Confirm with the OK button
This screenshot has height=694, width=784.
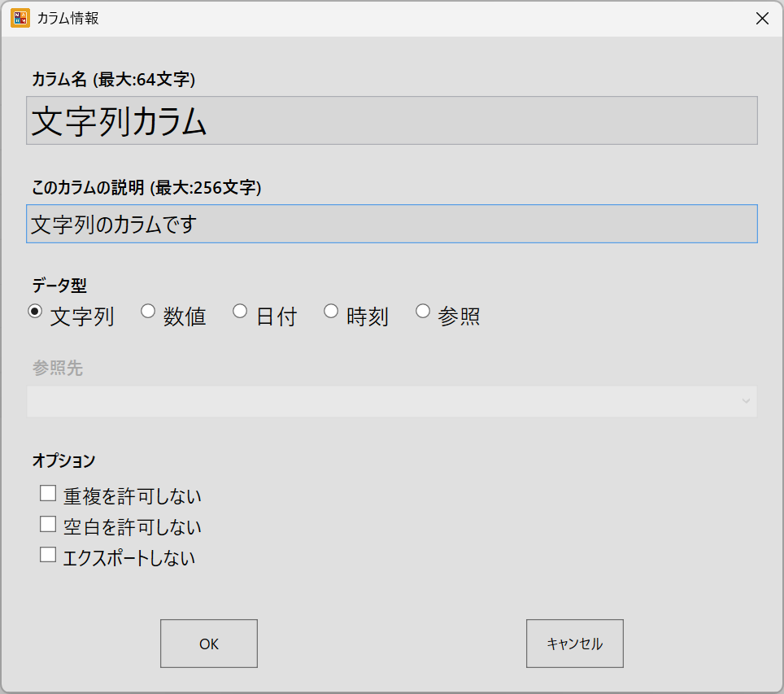tap(209, 644)
